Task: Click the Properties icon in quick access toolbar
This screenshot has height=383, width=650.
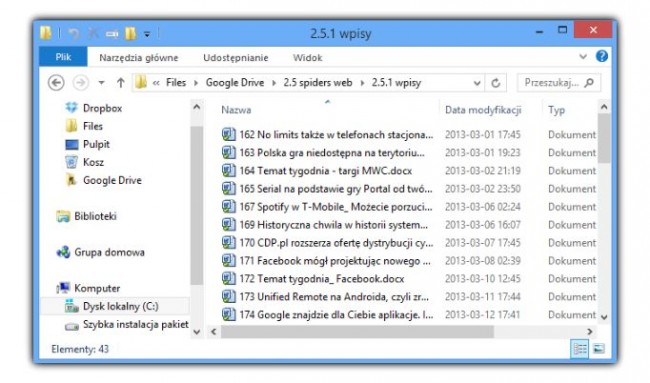Action: (112, 34)
